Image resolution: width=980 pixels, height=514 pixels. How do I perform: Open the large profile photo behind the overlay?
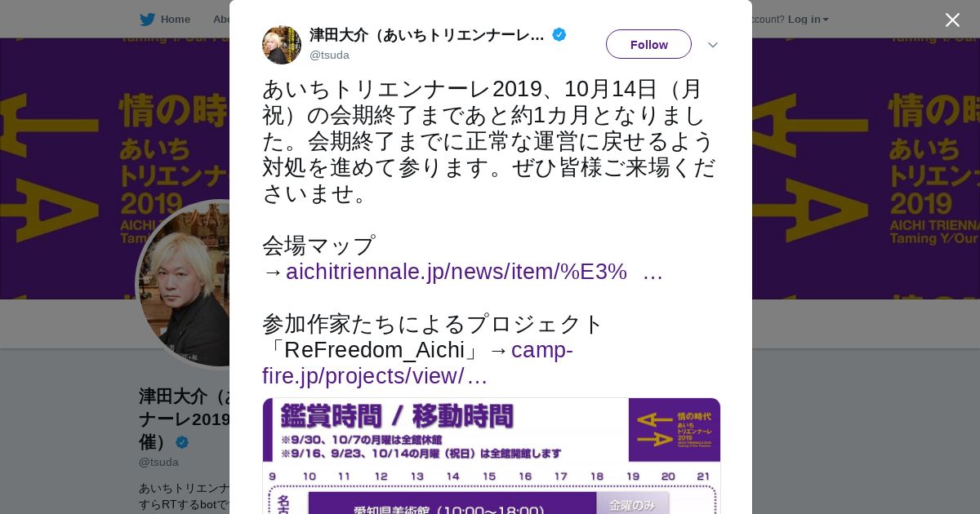[x=183, y=284]
